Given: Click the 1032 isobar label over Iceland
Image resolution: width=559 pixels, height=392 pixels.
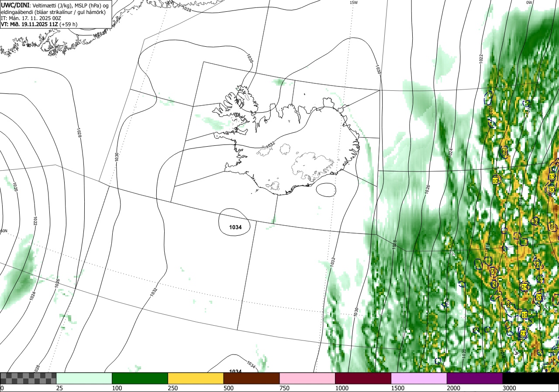Looking at the screenshot, I should (x=271, y=144).
